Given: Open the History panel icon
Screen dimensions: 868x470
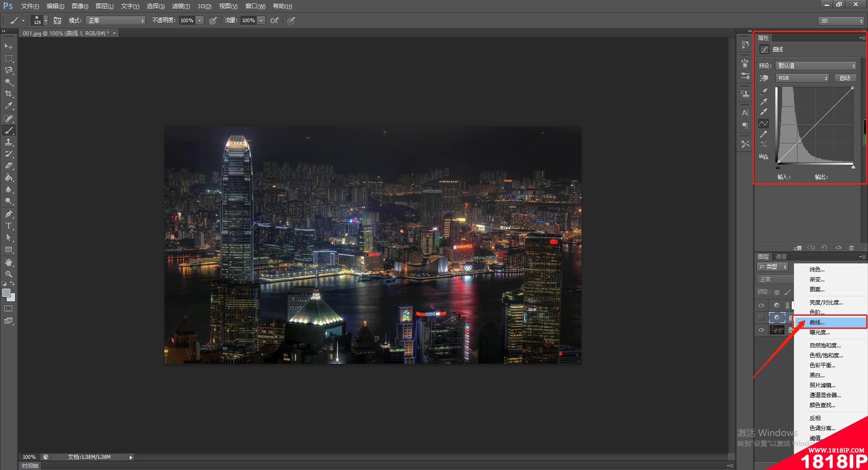Looking at the screenshot, I should click(745, 44).
